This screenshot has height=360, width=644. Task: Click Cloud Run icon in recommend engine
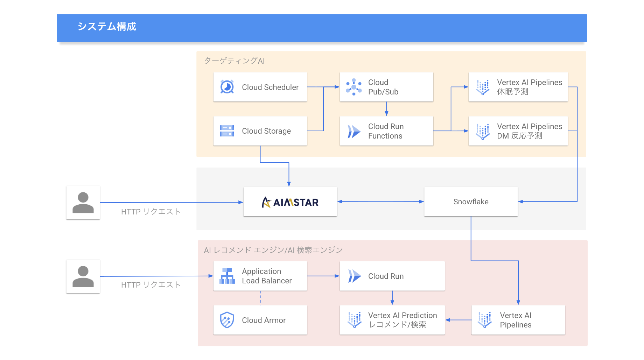tap(354, 276)
